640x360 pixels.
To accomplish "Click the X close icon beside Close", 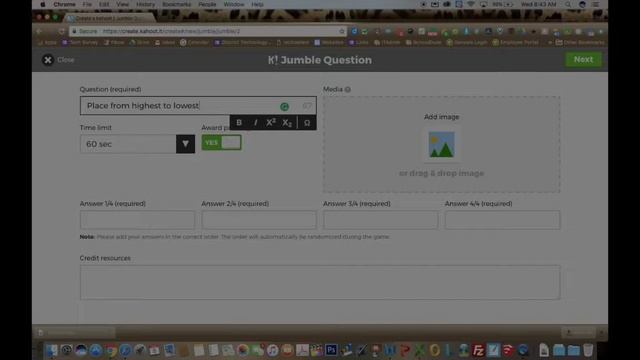I will [48, 60].
